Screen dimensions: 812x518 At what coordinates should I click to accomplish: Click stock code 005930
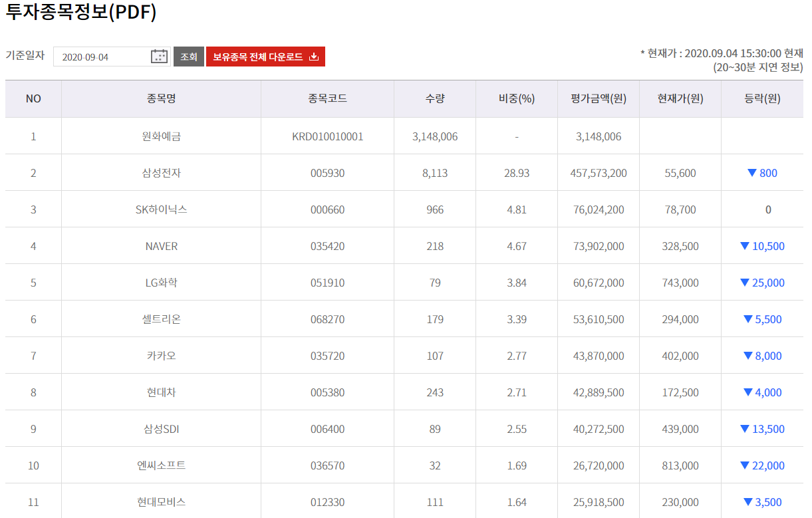pyautogui.click(x=327, y=173)
